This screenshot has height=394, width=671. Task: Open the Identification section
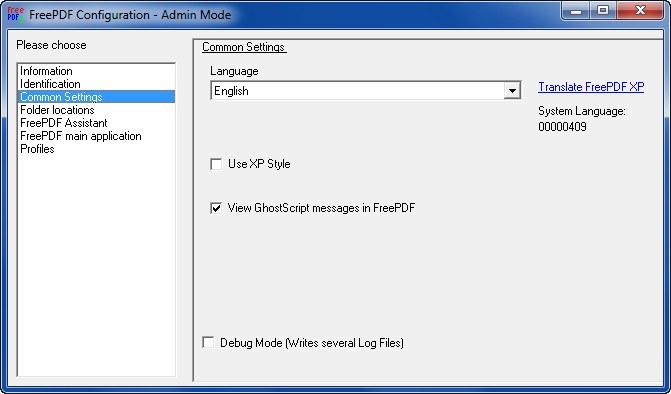[96, 84]
